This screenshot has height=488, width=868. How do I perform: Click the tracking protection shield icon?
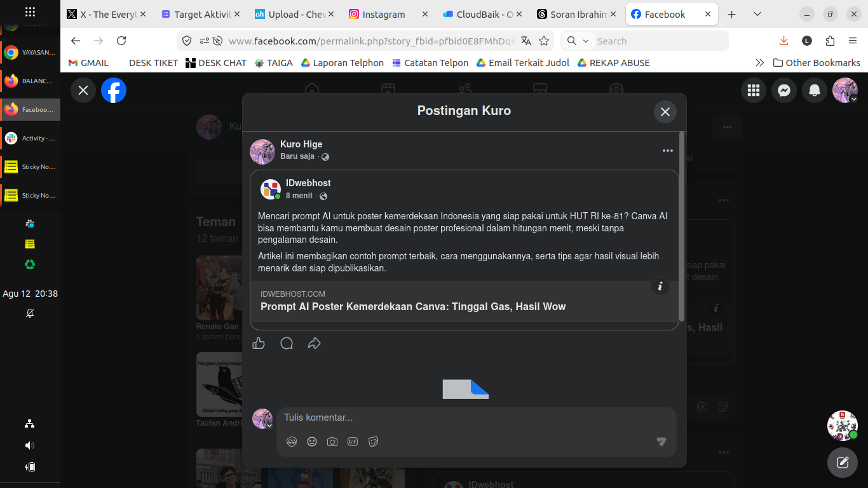click(187, 41)
